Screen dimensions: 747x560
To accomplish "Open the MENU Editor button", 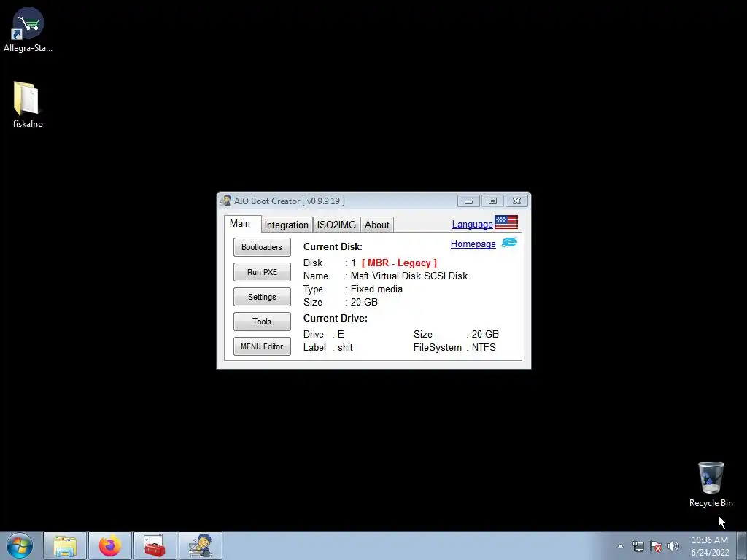I will pos(262,346).
